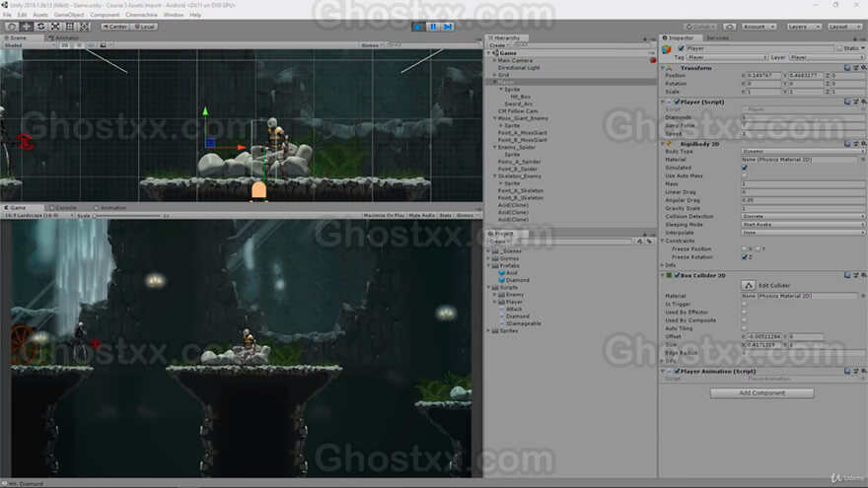Open the Cinemachine menu
Viewport: 868px width, 488px height.
pos(141,15)
